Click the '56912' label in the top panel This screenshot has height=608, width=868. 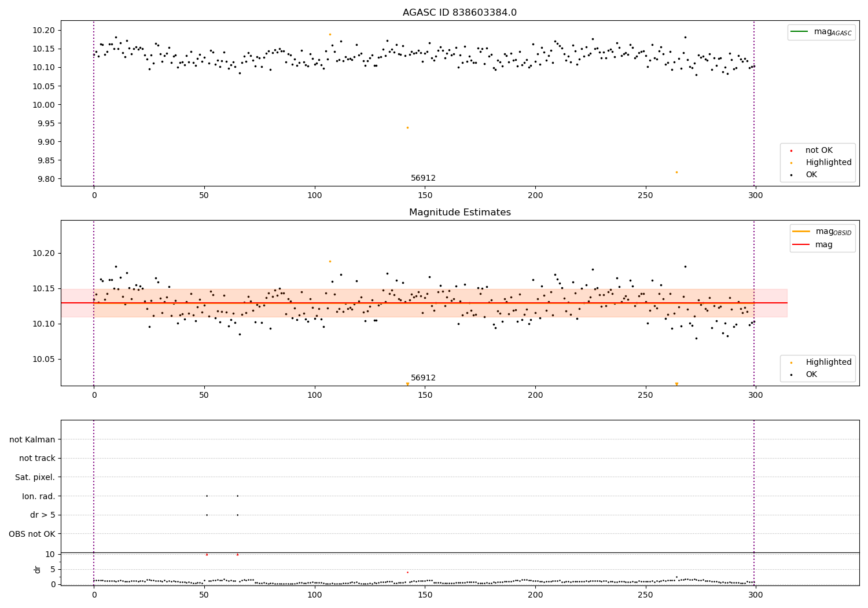[x=423, y=178]
